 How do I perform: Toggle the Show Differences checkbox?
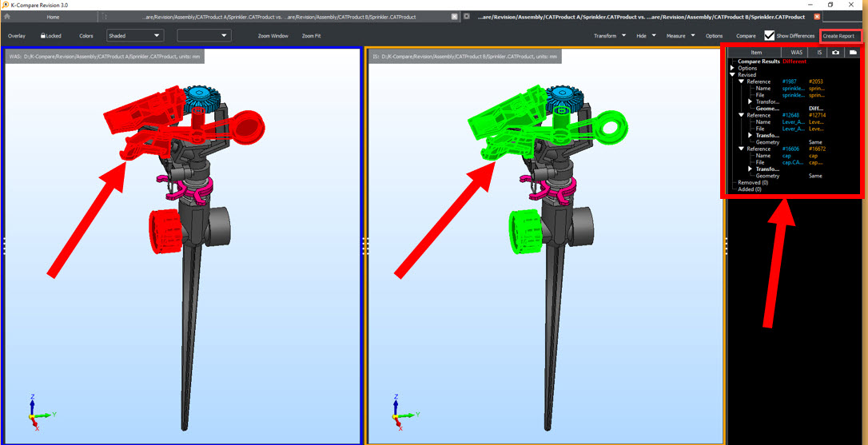tap(769, 36)
